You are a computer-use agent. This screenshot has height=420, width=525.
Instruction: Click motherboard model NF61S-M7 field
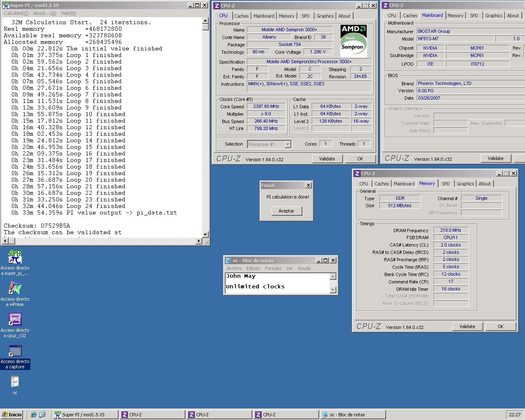point(454,39)
